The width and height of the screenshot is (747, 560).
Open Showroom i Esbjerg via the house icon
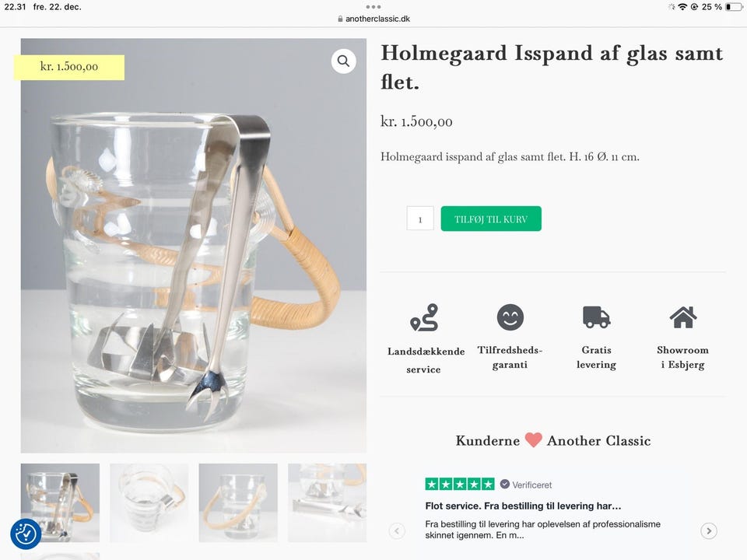click(x=683, y=317)
